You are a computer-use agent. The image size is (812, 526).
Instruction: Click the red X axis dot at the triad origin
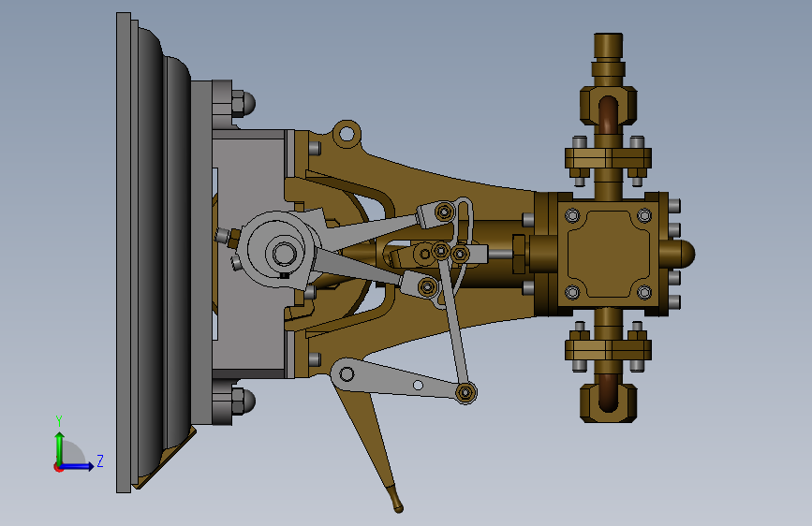[x=58, y=467]
